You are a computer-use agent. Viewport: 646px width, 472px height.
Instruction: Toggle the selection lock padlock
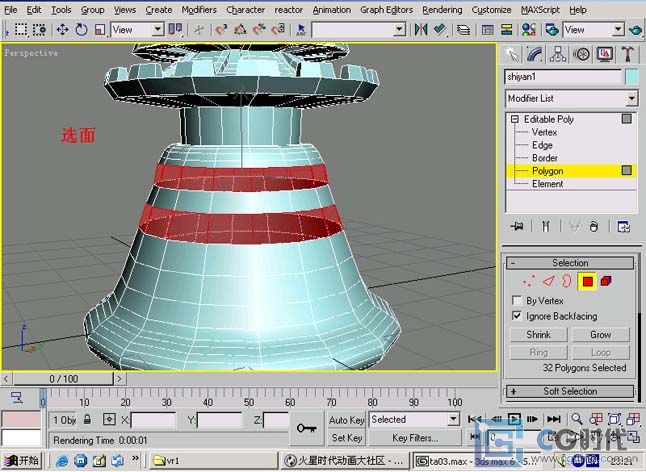(x=87, y=420)
